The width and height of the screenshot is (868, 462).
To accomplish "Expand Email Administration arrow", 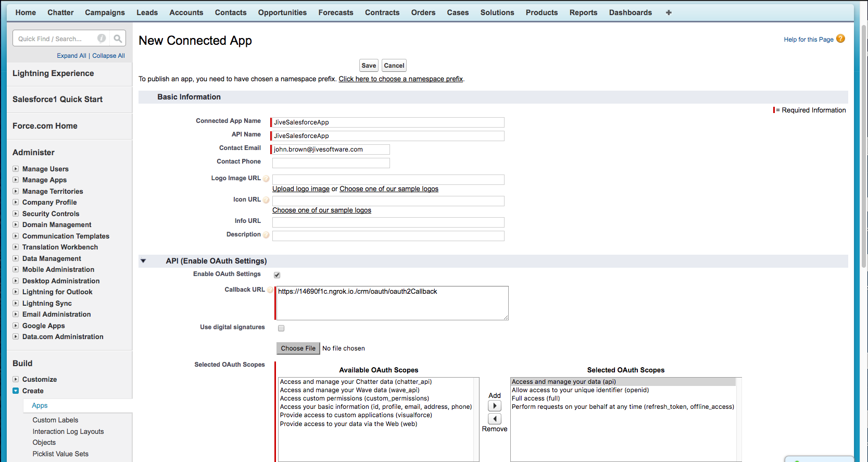I will [16, 314].
